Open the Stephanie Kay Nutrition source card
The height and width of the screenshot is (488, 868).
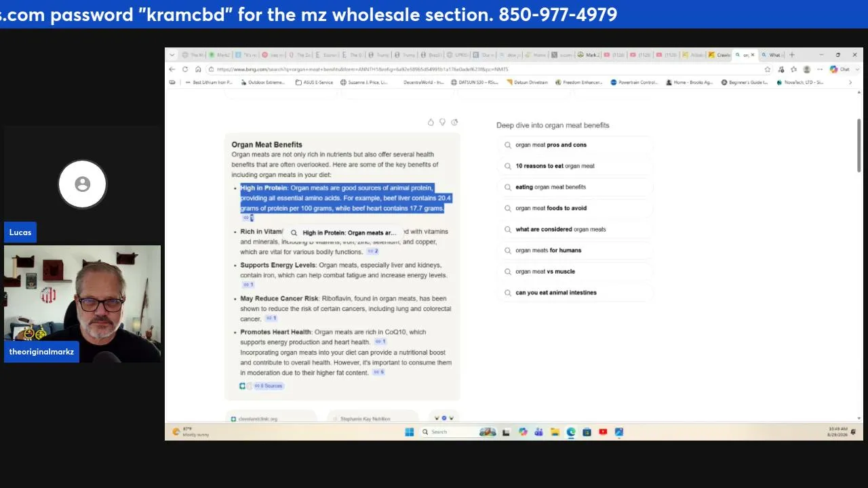[x=372, y=418]
